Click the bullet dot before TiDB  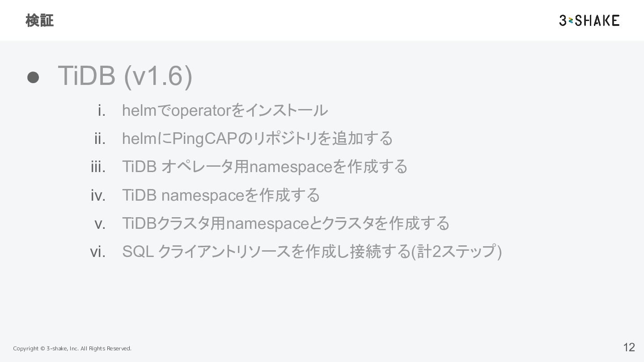tap(34, 77)
